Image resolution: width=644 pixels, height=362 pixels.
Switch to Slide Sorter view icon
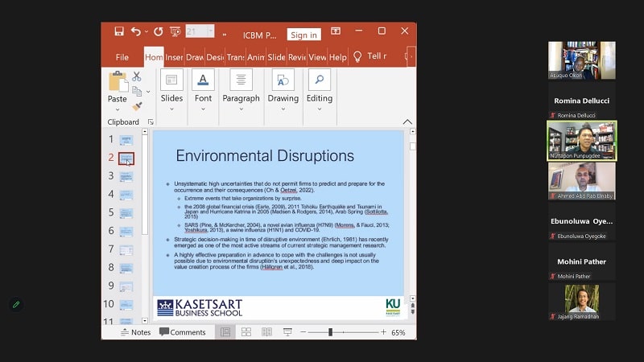[246, 332]
